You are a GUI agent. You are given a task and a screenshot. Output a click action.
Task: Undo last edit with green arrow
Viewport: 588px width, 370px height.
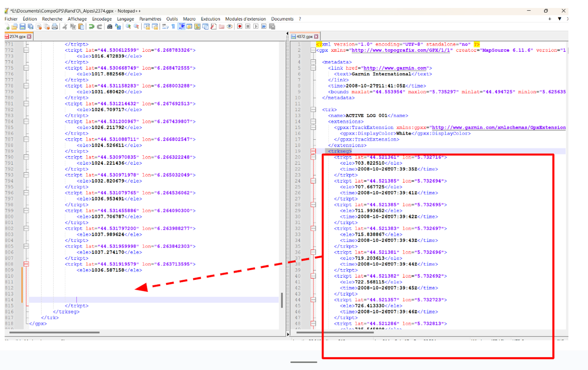(x=91, y=27)
